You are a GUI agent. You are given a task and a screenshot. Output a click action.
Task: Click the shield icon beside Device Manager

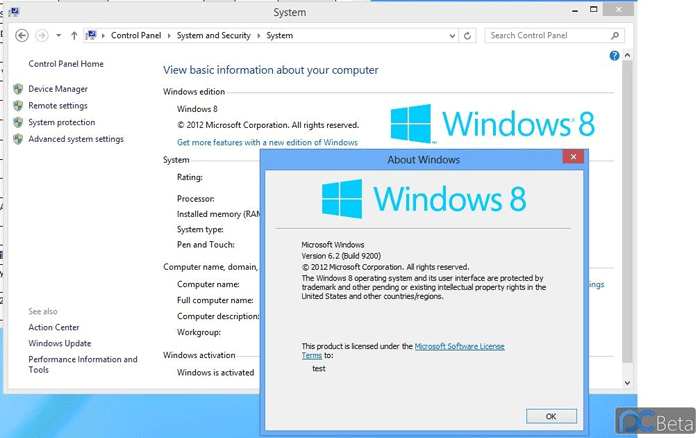[18, 89]
